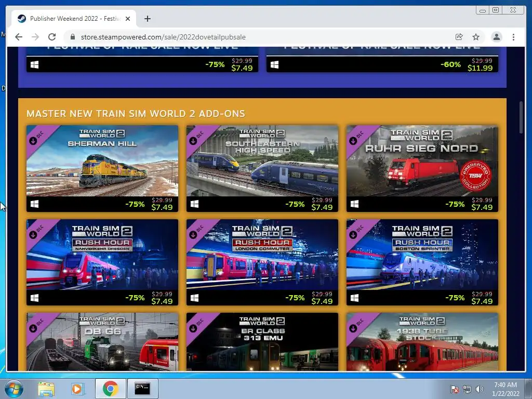Open Windows Explorer from the taskbar
Viewport: 532px width, 399px height.
coord(46,389)
